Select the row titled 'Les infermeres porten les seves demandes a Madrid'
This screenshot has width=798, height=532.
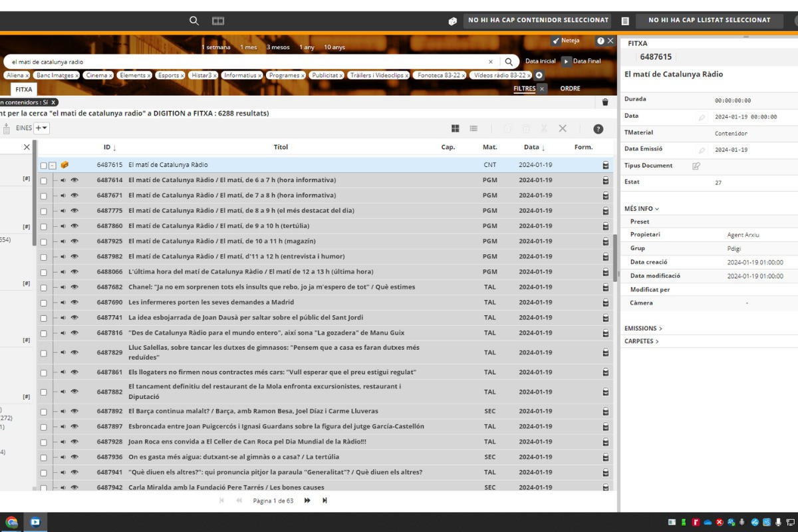point(326,303)
